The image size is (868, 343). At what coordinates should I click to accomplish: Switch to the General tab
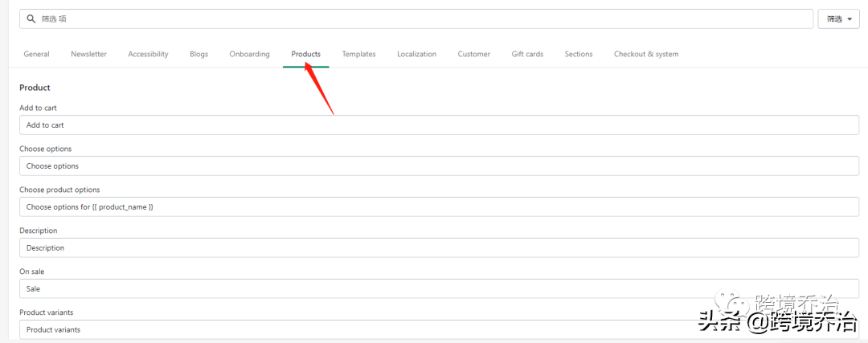tap(36, 54)
